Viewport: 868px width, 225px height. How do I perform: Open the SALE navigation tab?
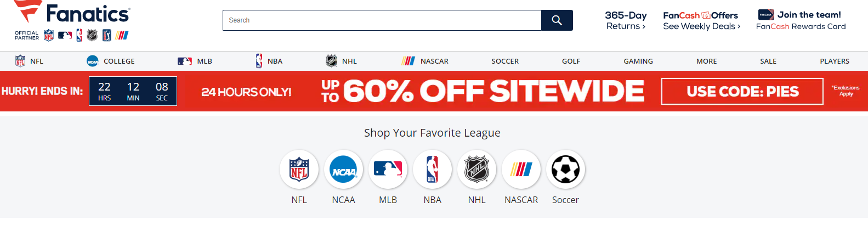pos(768,61)
